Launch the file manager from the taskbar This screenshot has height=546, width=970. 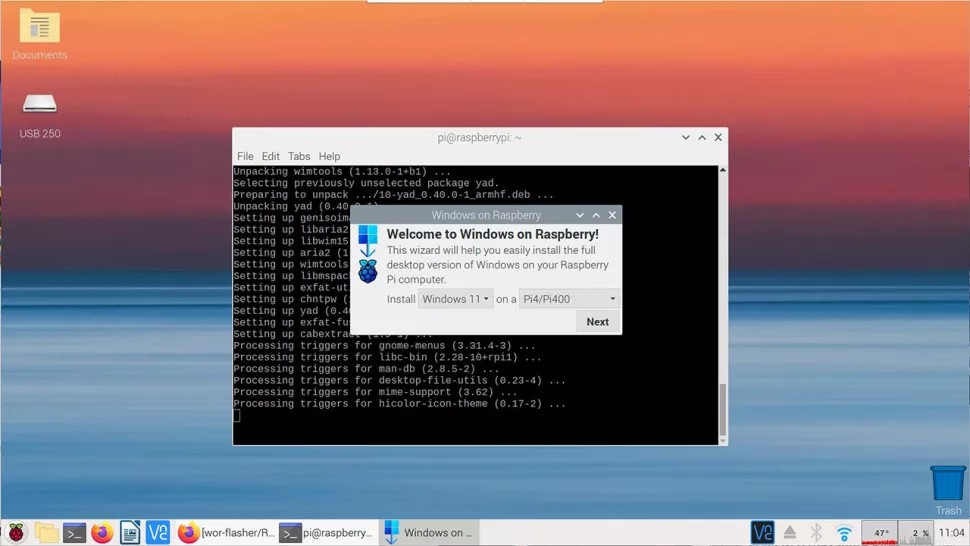click(46, 532)
